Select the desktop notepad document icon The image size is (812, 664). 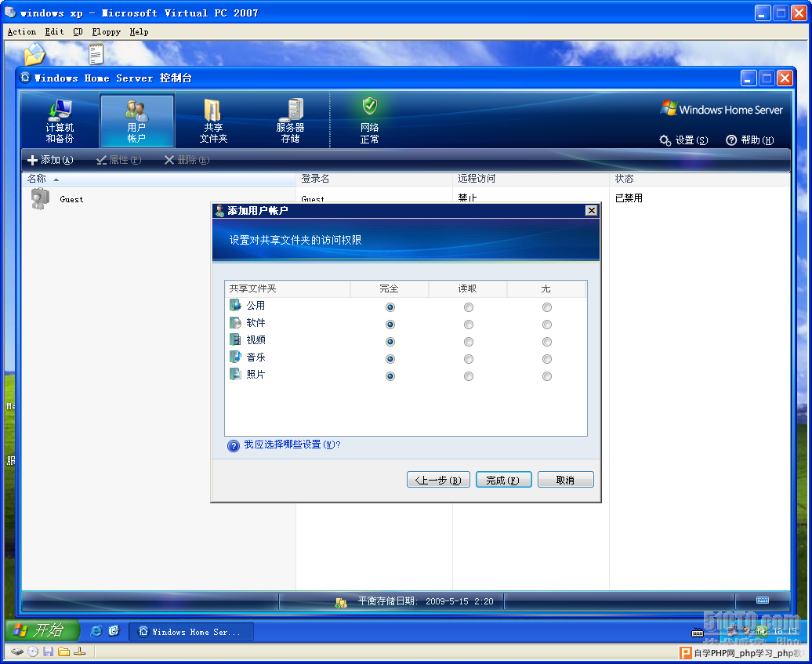(x=96, y=54)
